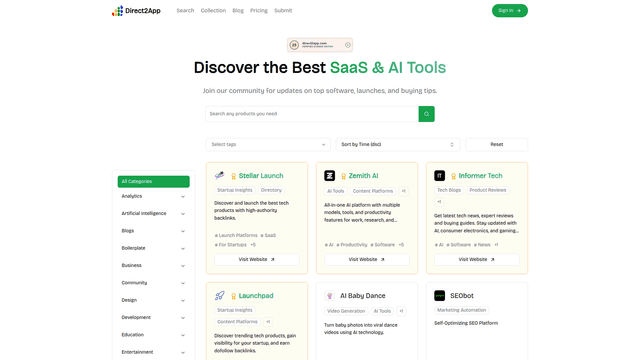The image size is (640, 360).
Task: Open Blog in the top navigation
Action: pyautogui.click(x=238, y=11)
